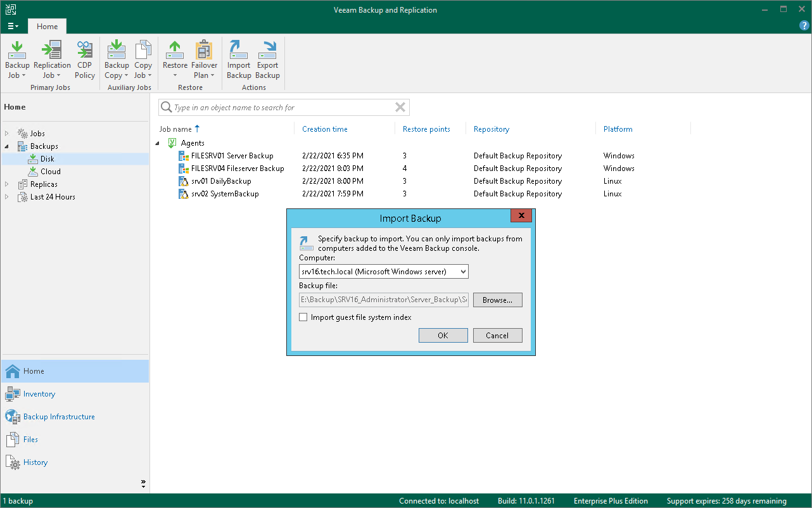
Task: Collapse the Backups tree node arrow
Action: coord(8,146)
